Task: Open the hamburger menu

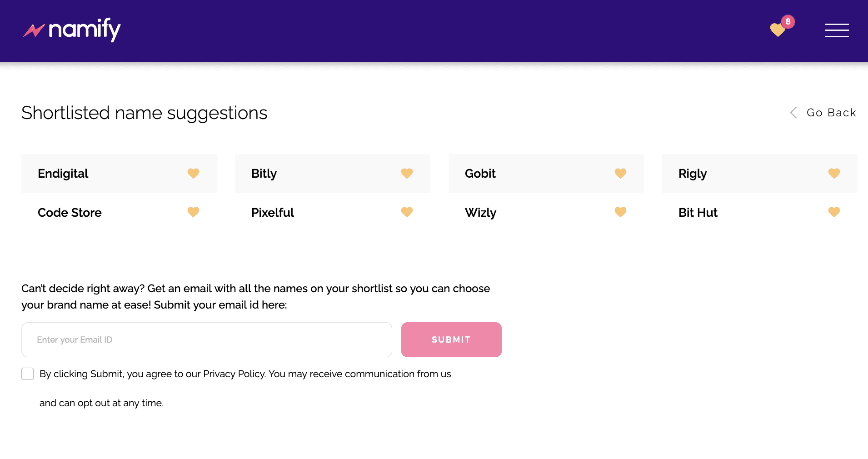Action: click(837, 30)
